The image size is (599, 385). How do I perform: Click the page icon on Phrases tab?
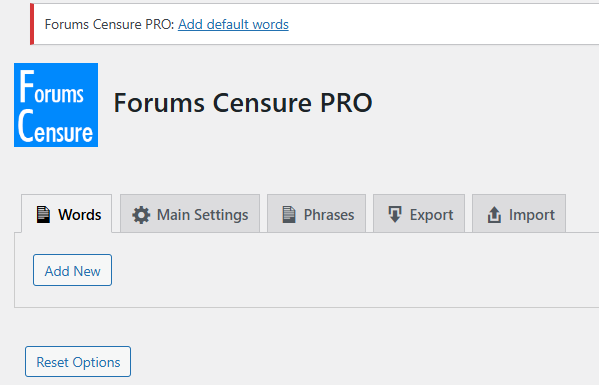click(289, 214)
